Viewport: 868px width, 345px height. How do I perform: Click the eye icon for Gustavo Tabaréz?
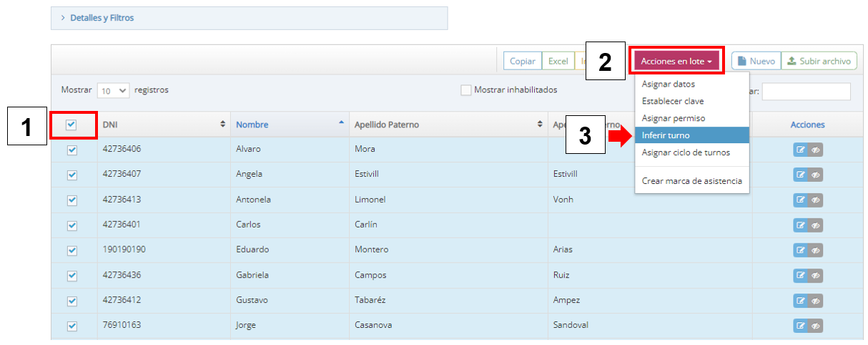coord(815,301)
